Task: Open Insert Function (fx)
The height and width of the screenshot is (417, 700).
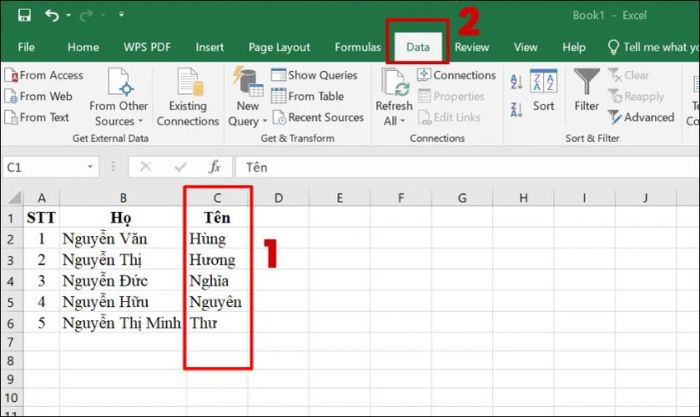Action: pos(215,167)
